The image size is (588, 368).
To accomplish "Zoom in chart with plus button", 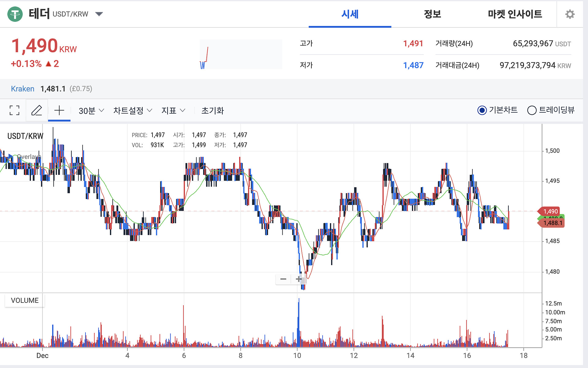I will [299, 279].
